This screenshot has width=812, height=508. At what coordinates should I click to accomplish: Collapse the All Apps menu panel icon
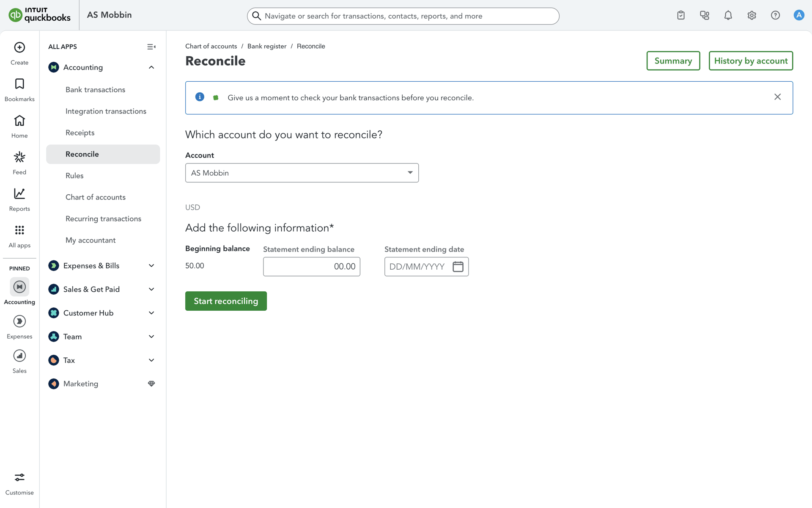151,47
